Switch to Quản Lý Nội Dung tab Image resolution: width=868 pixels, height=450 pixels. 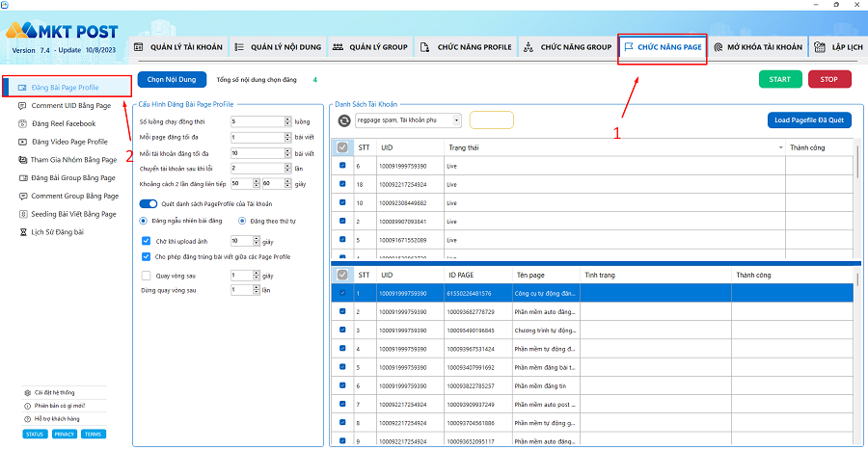click(x=278, y=47)
